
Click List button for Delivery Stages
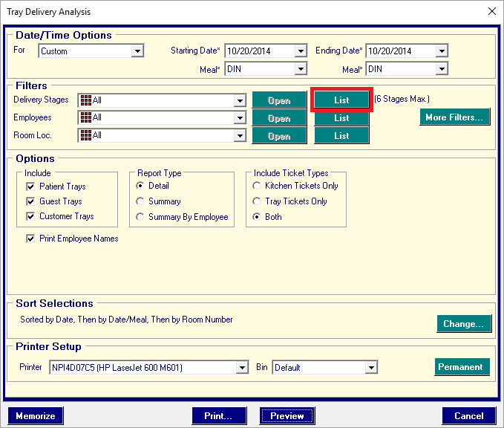pos(341,100)
